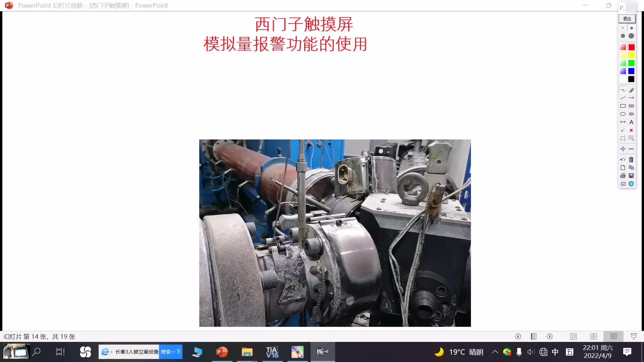The height and width of the screenshot is (362, 644).
Task: Select the red cross stamp
Action: click(x=631, y=130)
